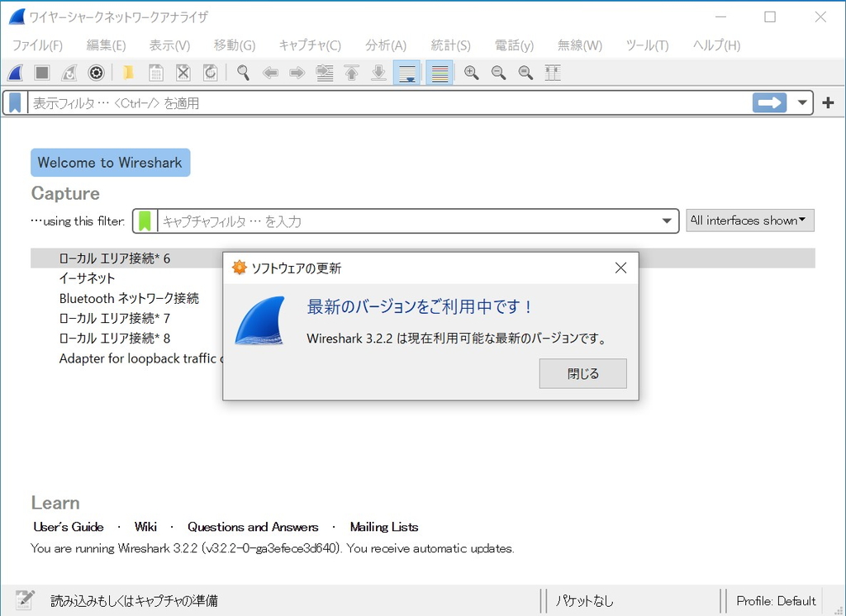Select the イーサネット interface from the list
Image resolution: width=846 pixels, height=616 pixels.
tap(88, 278)
